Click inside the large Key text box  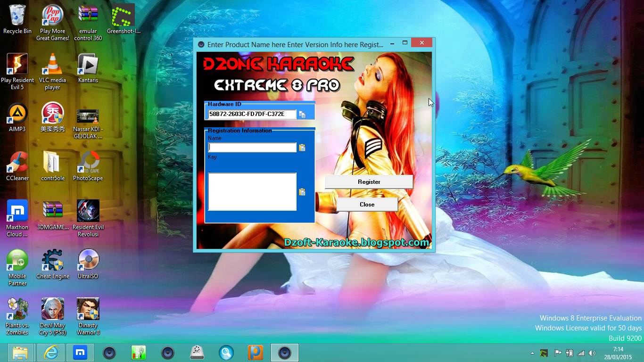tap(252, 191)
